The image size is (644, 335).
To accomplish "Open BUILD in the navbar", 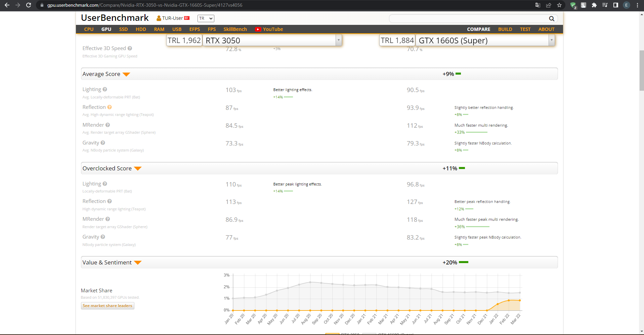I will [x=505, y=29].
